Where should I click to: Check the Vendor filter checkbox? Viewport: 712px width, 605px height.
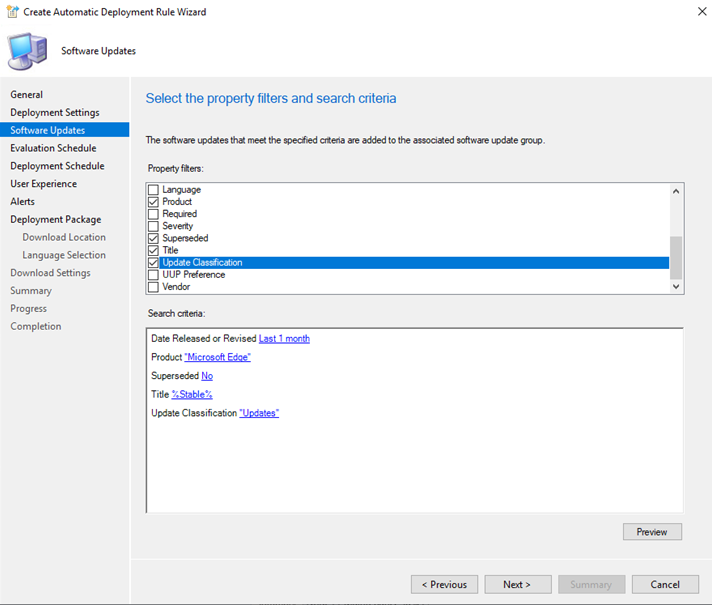point(153,287)
